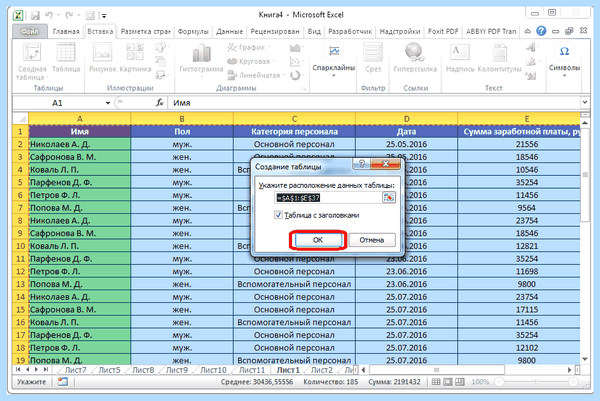Image resolution: width=600 pixels, height=401 pixels.
Task: Expand formula bar chevron
Action: [x=585, y=103]
